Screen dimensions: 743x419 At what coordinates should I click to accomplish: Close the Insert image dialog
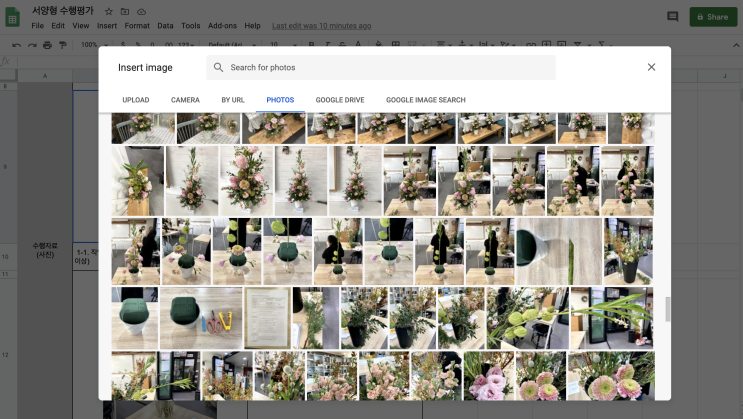point(652,67)
